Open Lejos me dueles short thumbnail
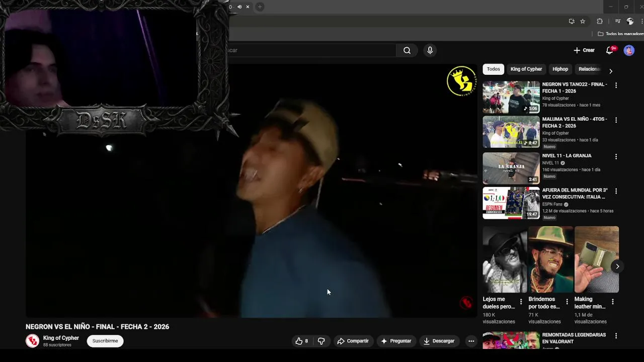Image resolution: width=644 pixels, height=362 pixels. [x=505, y=259]
